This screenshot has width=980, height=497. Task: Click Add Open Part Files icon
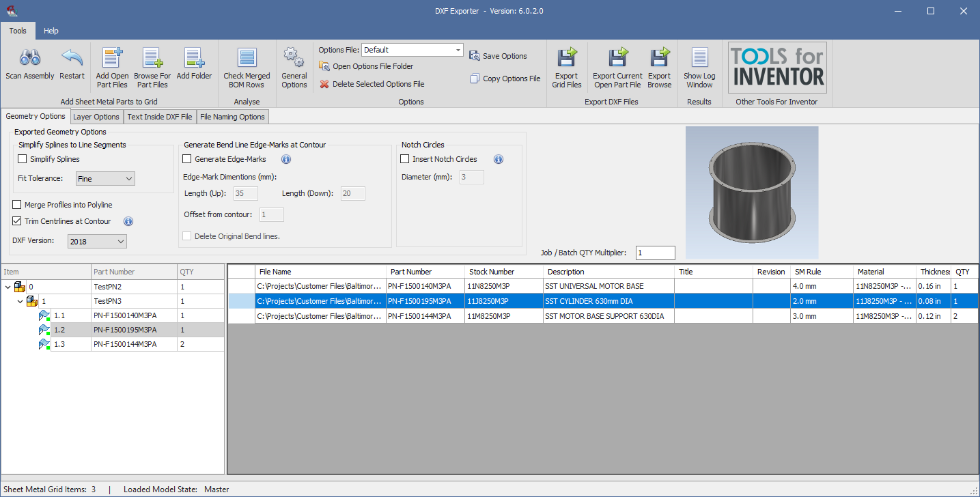point(112,59)
